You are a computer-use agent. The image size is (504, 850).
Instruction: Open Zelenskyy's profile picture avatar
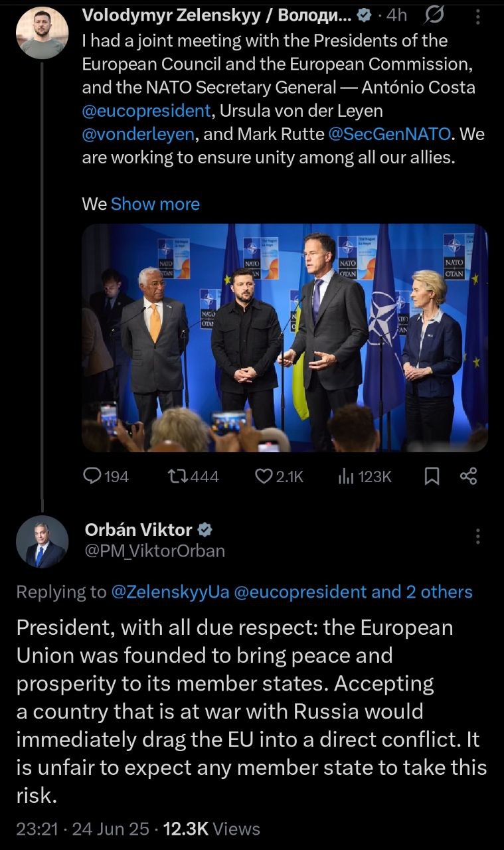click(x=42, y=32)
